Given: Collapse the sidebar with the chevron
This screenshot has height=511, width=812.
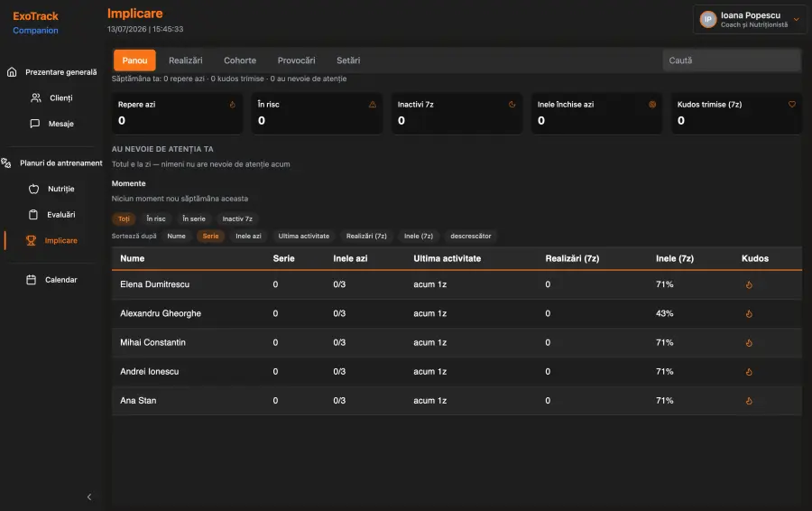Looking at the screenshot, I should click(89, 497).
